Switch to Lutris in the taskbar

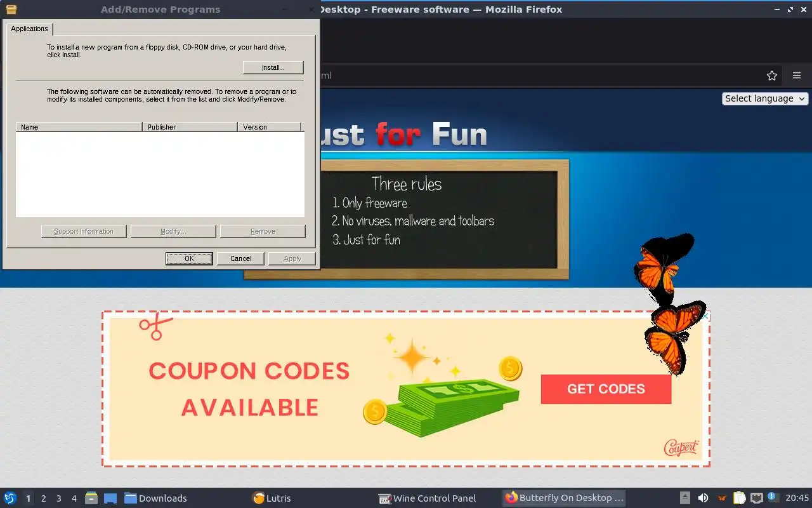pyautogui.click(x=272, y=498)
